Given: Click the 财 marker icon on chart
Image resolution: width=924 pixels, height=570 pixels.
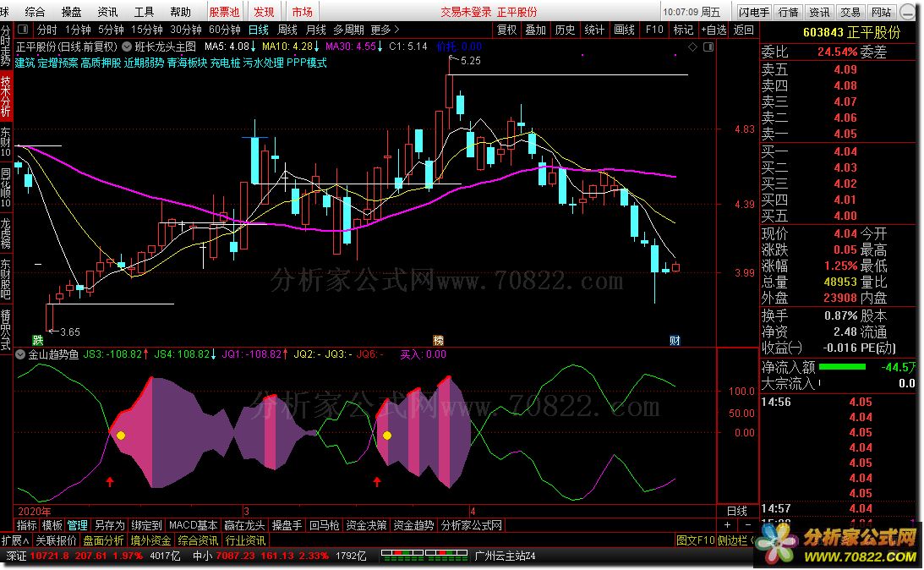Looking at the screenshot, I should point(675,340).
